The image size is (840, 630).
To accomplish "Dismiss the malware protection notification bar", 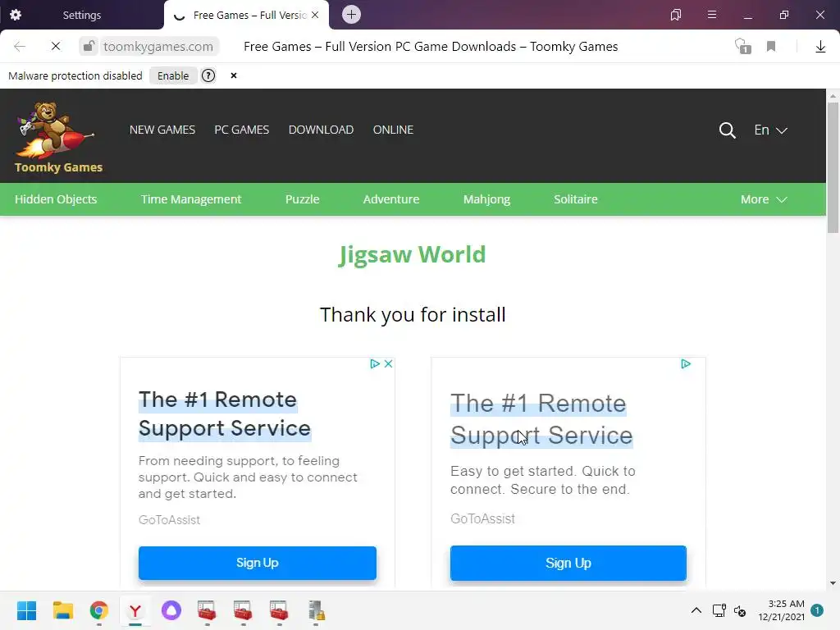I will 234,75.
